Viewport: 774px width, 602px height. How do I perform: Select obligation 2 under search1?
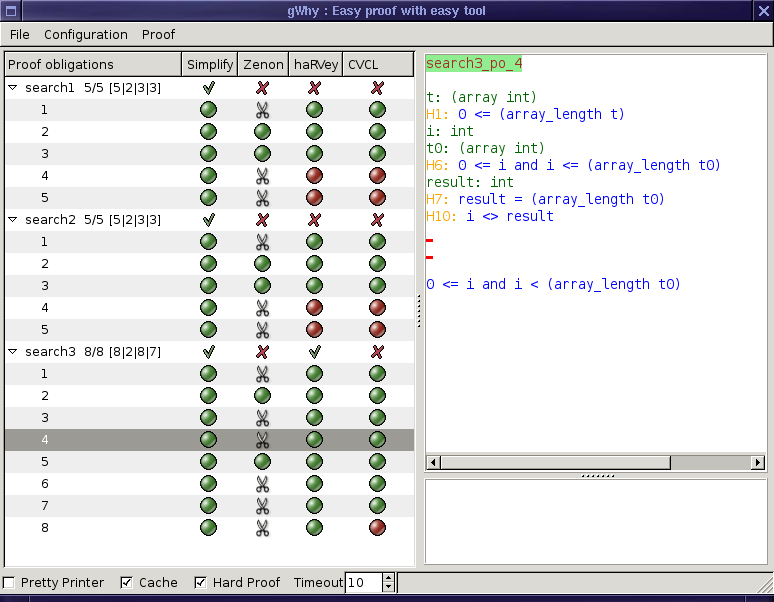[209, 132]
